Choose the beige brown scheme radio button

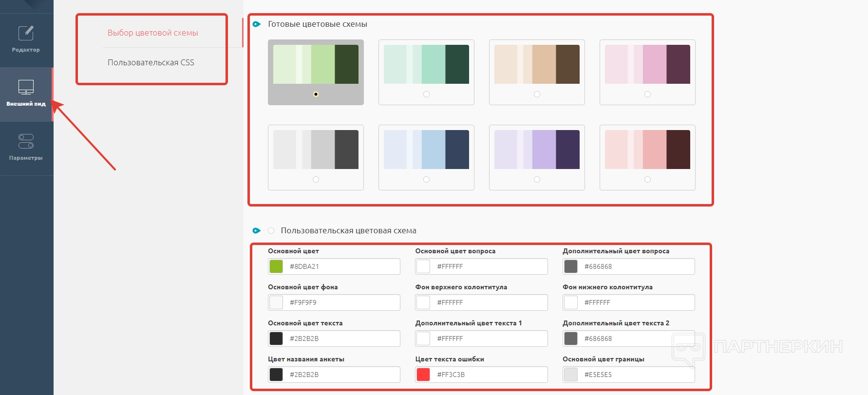click(x=537, y=94)
